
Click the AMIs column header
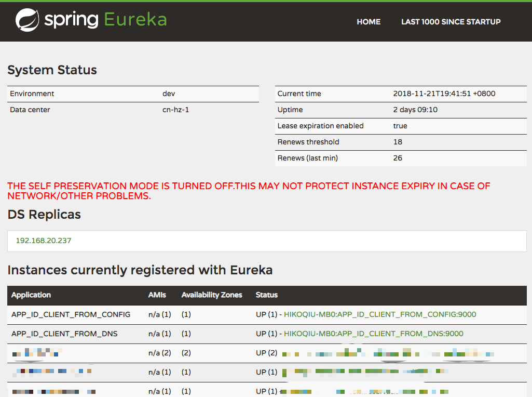click(x=157, y=295)
